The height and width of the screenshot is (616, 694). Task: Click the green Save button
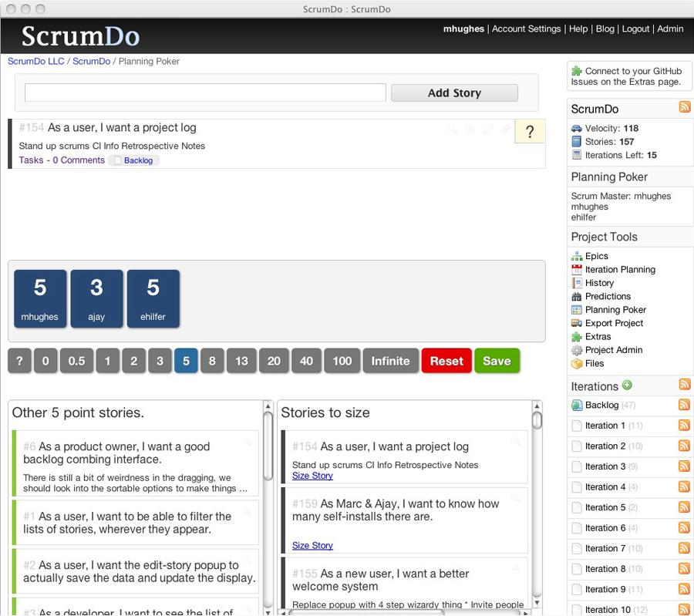tap(497, 361)
